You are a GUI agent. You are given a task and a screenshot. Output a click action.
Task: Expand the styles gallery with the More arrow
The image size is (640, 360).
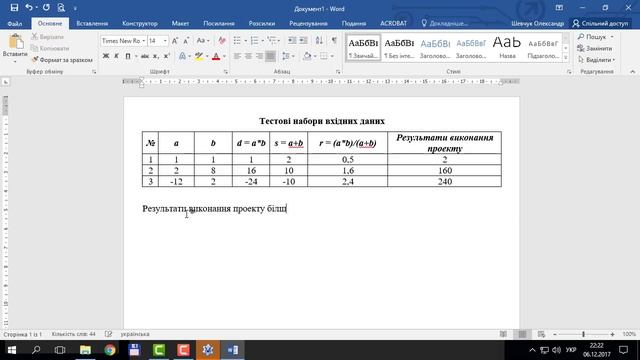coord(566,58)
